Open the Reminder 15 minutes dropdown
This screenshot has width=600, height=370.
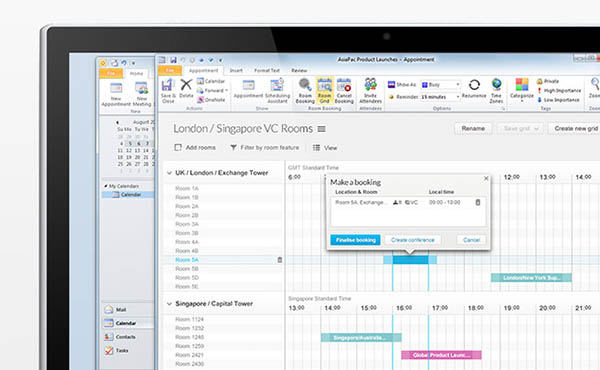pos(440,97)
